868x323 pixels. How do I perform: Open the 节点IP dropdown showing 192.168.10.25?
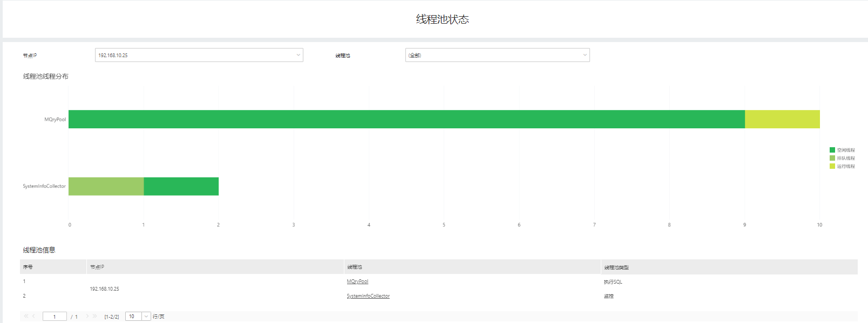point(199,55)
